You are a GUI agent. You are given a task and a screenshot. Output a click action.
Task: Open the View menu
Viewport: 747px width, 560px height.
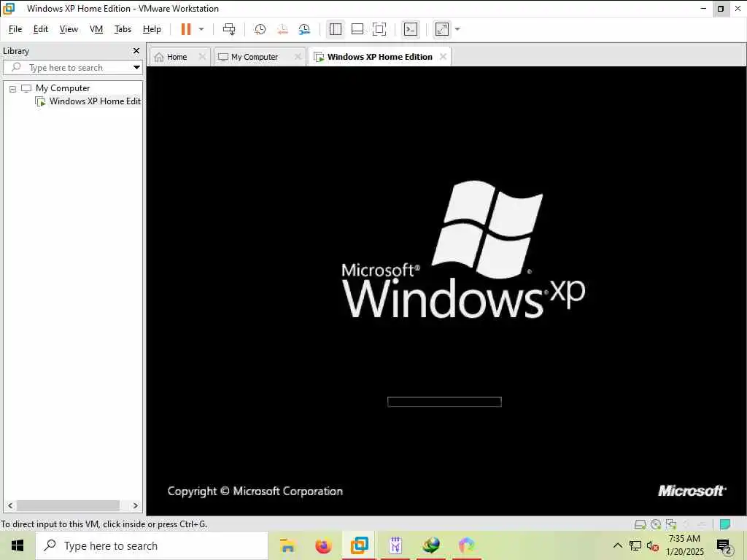(x=69, y=29)
